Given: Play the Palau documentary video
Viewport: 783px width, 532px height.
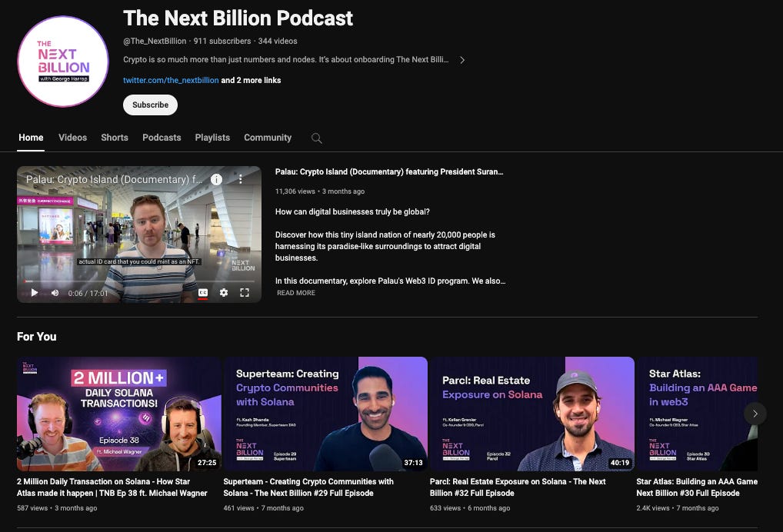Looking at the screenshot, I should [x=34, y=292].
